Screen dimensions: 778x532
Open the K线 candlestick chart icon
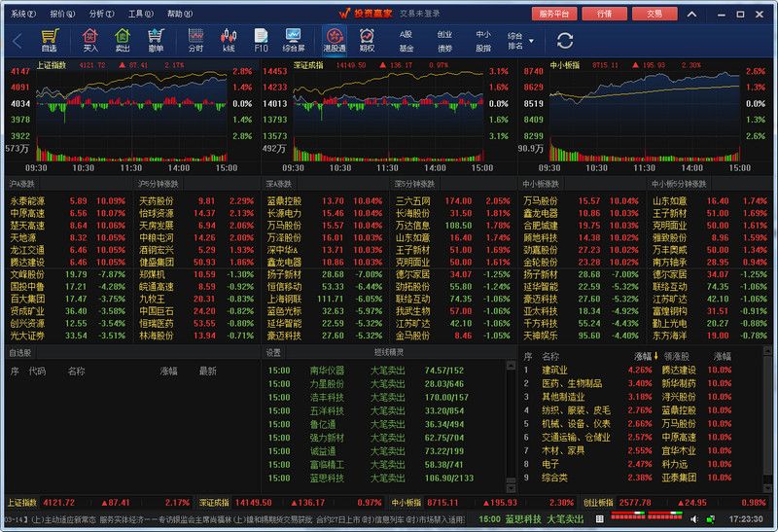(229, 40)
